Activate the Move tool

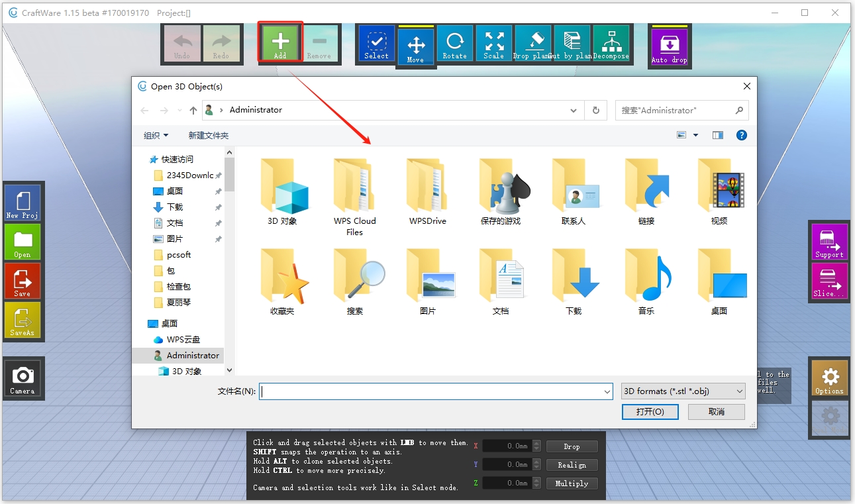pyautogui.click(x=416, y=46)
